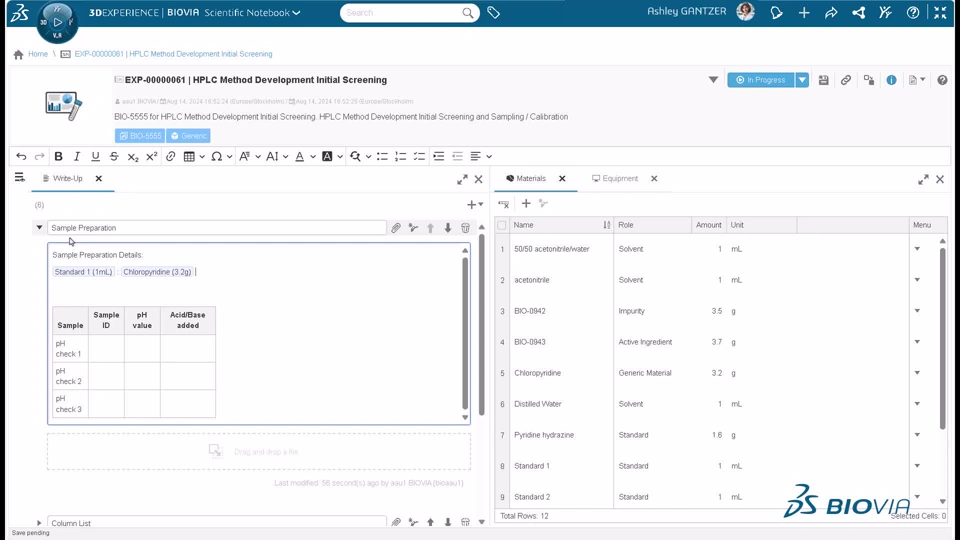960x540 pixels.
Task: Toggle underline formatting
Action: coord(95,156)
